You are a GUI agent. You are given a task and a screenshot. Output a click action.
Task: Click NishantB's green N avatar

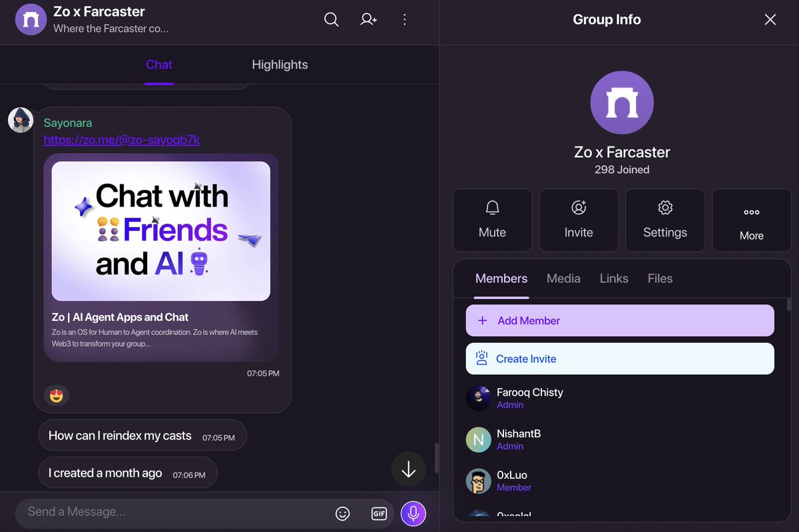pos(479,439)
